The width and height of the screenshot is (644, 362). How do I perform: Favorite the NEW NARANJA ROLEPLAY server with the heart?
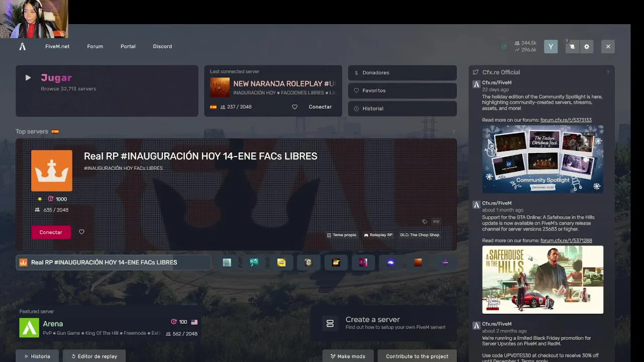pyautogui.click(x=295, y=107)
